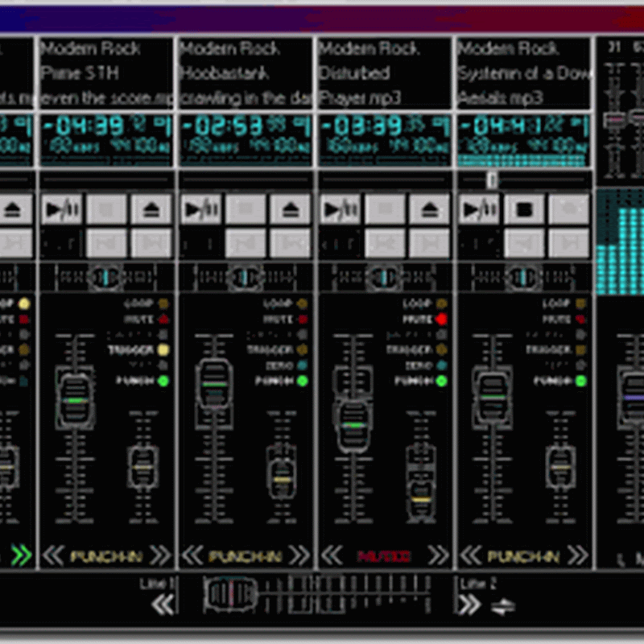Click previous-track button on System of a Down deck

(524, 243)
